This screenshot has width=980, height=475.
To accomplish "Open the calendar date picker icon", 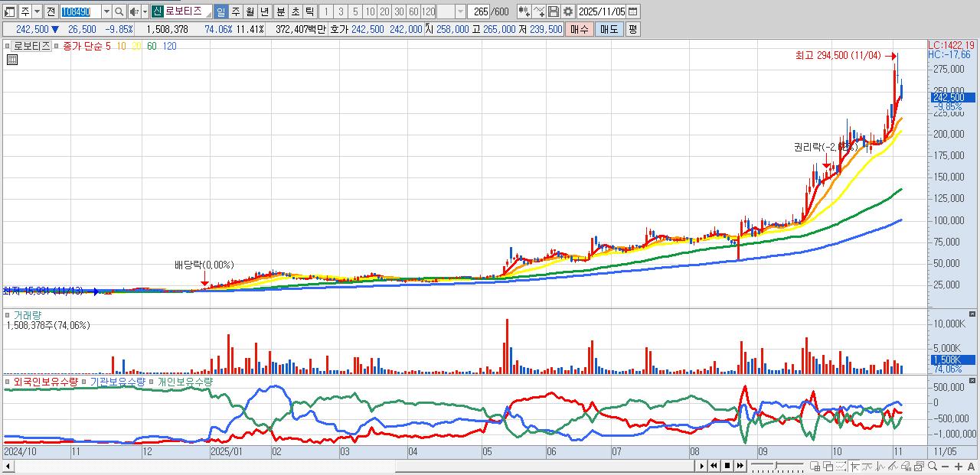I will coord(632,11).
